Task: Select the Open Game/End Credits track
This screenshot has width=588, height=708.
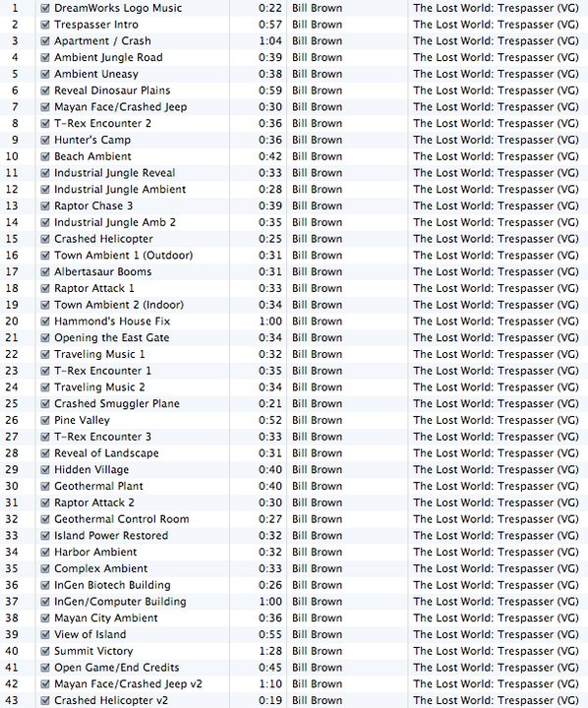Action: tap(294, 668)
